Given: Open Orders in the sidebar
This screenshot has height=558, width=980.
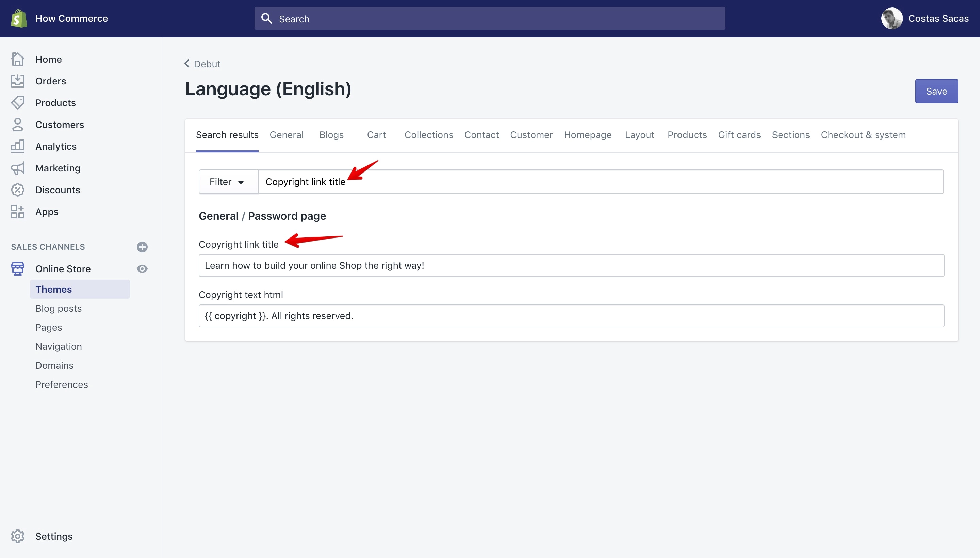Looking at the screenshot, I should tap(51, 81).
